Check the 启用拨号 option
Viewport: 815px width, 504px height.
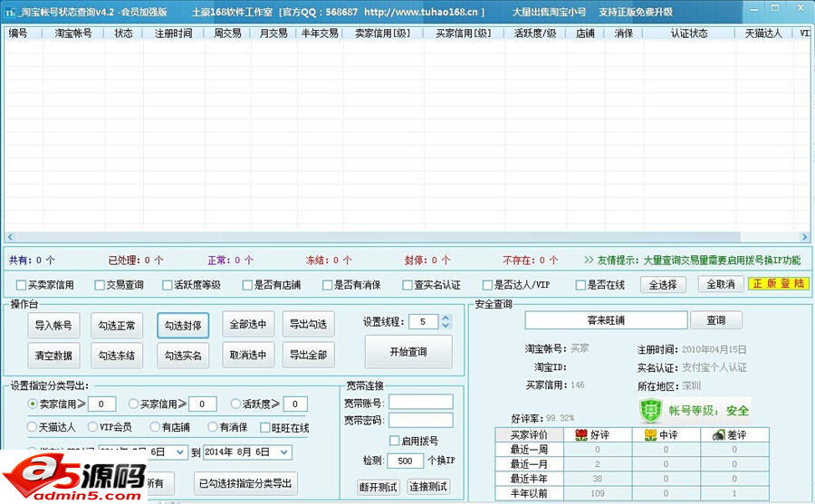click(x=394, y=441)
